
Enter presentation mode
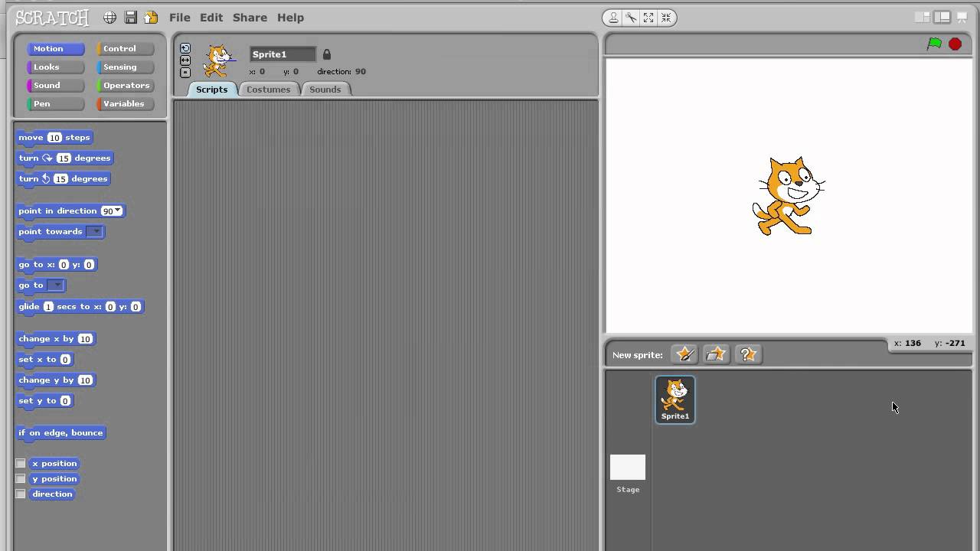pos(962,17)
